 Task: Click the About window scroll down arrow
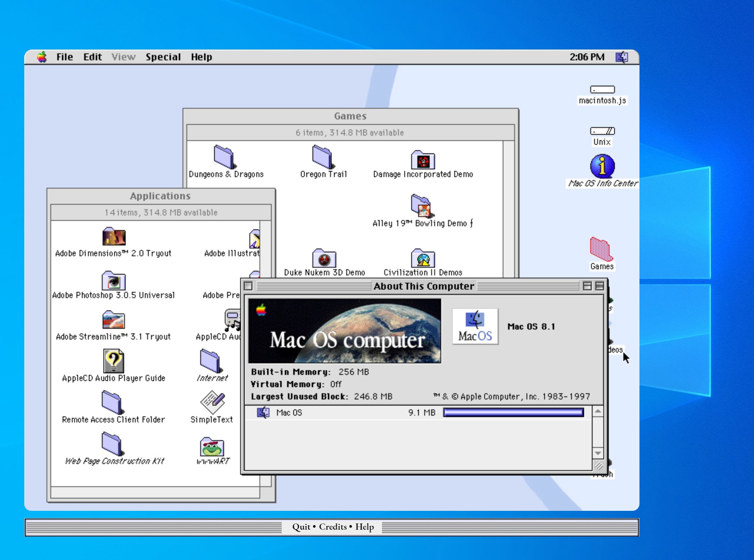click(598, 453)
